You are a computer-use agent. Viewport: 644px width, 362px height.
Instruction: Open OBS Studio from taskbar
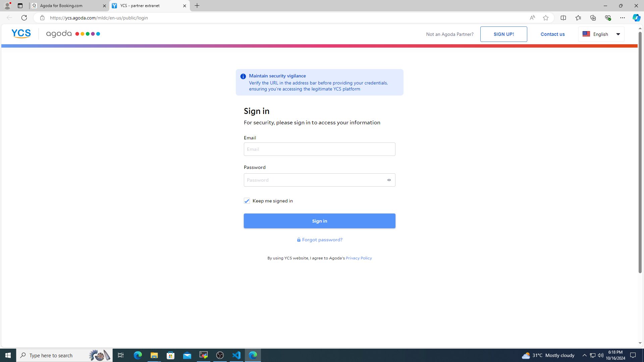[x=220, y=355]
